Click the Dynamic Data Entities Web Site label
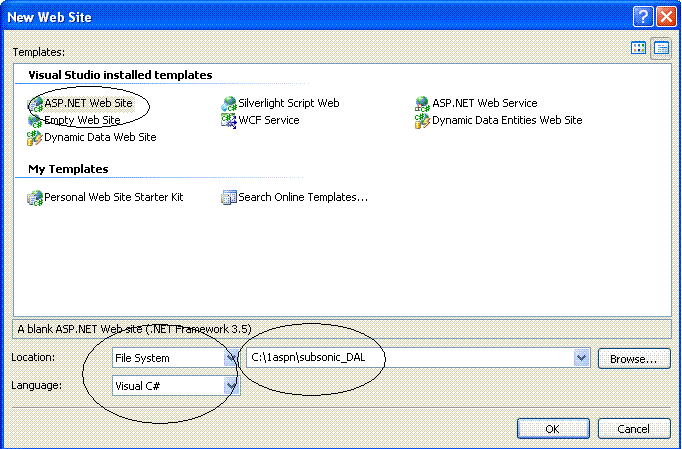Screen dimensions: 682x449 coord(507,120)
